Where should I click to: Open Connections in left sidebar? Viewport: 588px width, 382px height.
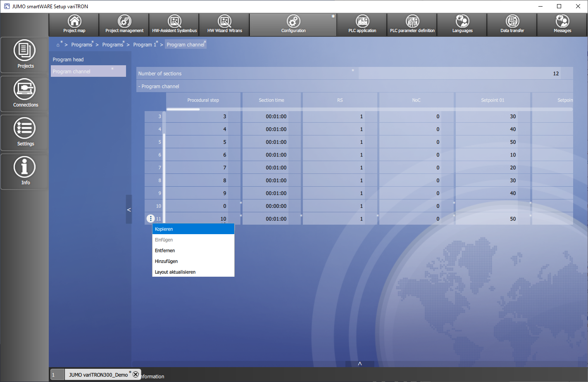point(25,93)
